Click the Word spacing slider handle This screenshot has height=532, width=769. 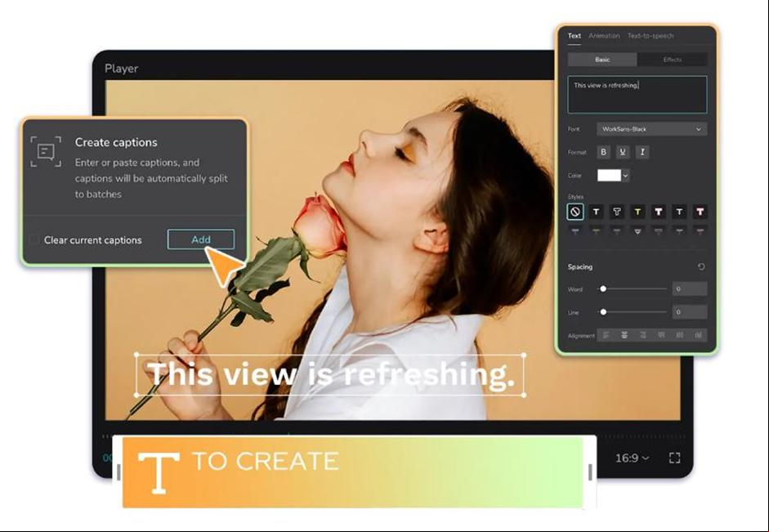coord(603,288)
